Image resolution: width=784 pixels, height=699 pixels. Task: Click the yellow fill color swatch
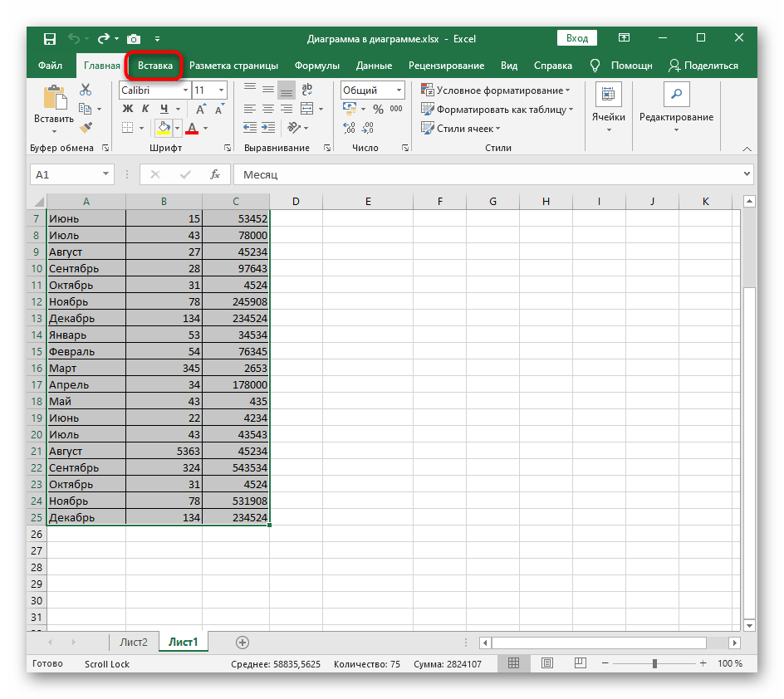point(164,128)
